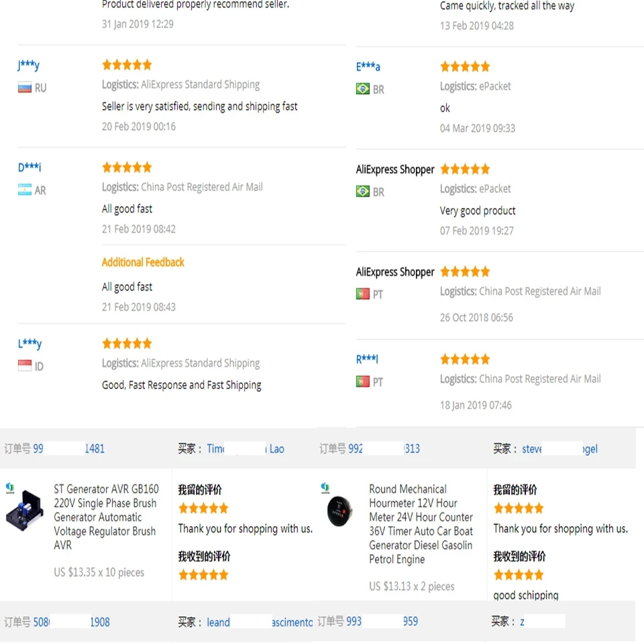Open the buyer name ending in 'Lao'
The height and width of the screenshot is (644, 644).
(x=276, y=449)
